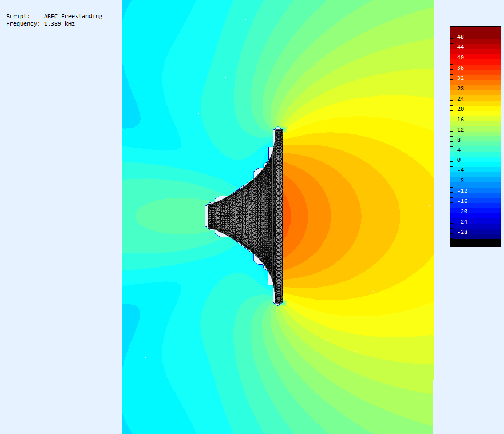This screenshot has width=504, height=434.
Task: Click the -20 label on the color scale
Action: click(x=462, y=212)
